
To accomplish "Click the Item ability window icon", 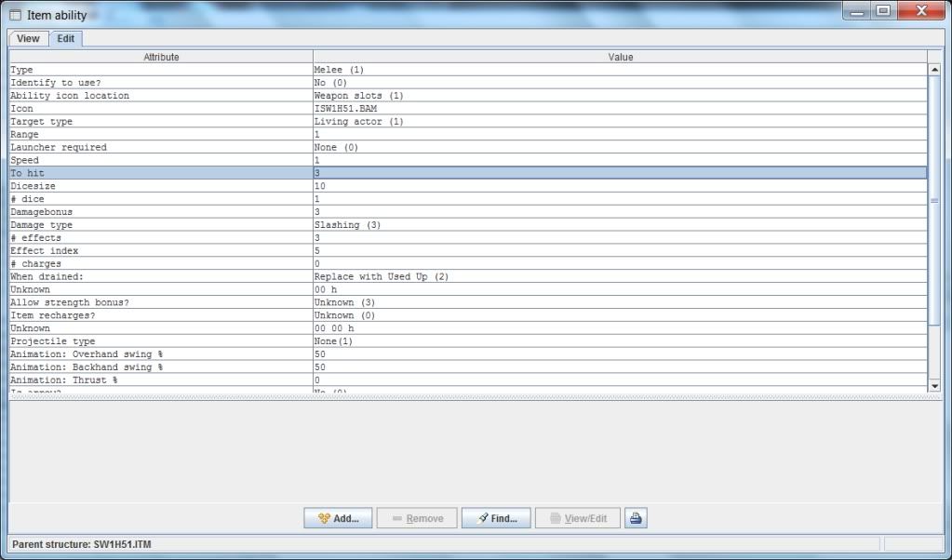I will 15,14.
